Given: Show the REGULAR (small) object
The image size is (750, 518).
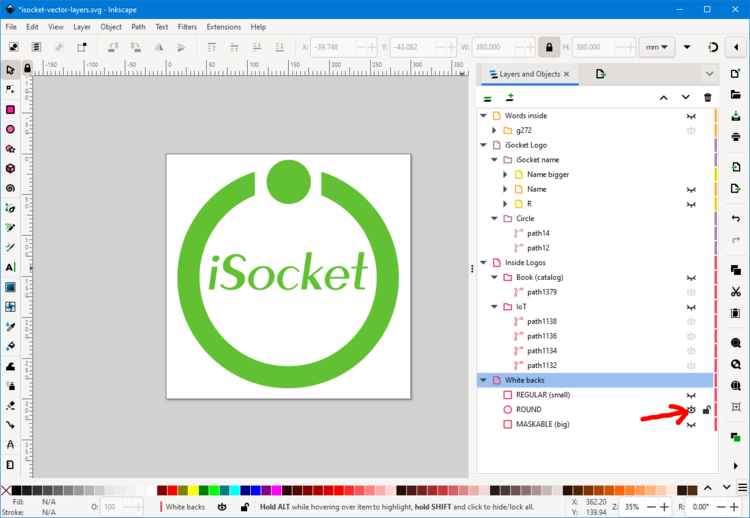Looking at the screenshot, I should click(x=691, y=395).
